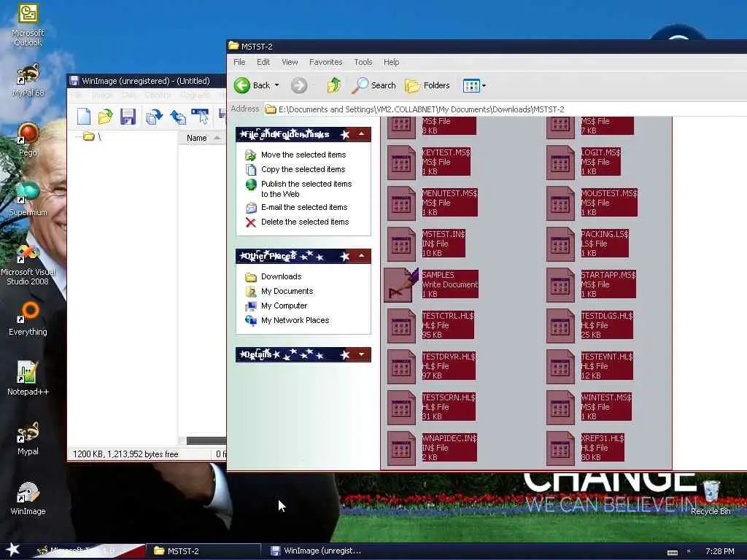This screenshot has height=560, width=747.
Task: Select the MOUSTEST.MS$ file icon
Action: (x=560, y=203)
